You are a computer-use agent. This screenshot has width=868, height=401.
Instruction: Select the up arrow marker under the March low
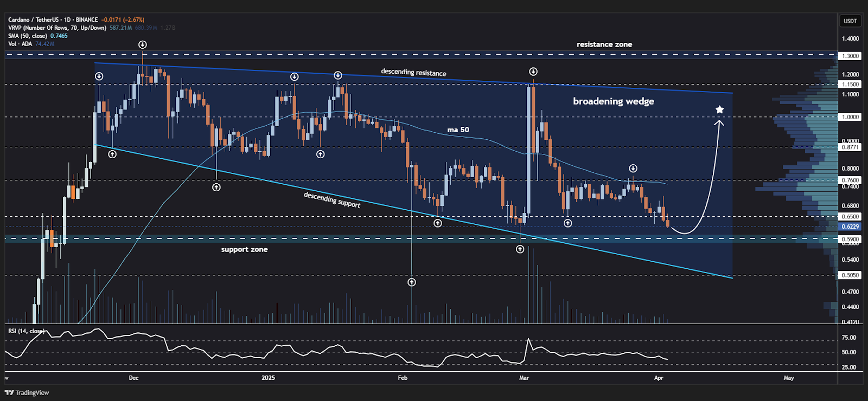tap(520, 249)
